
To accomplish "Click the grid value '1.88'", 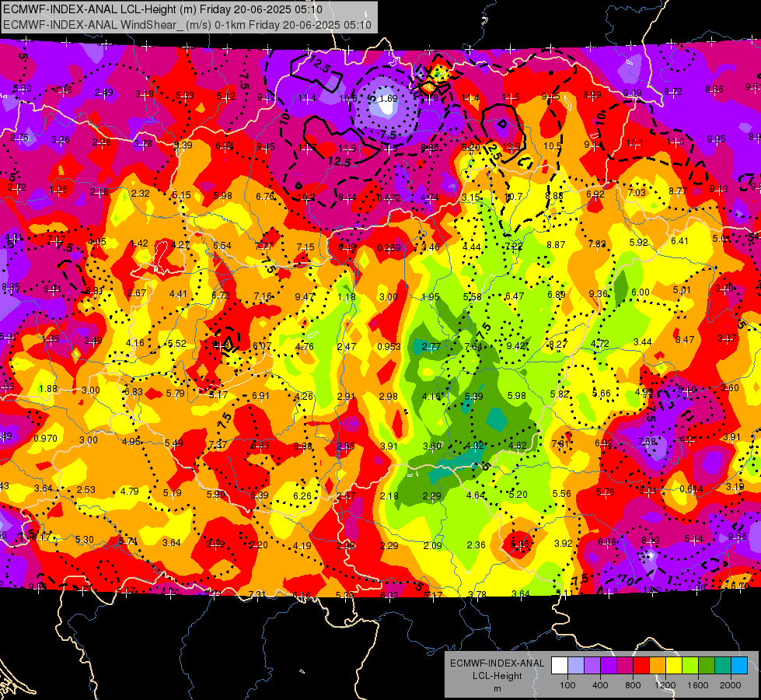I will point(48,388).
